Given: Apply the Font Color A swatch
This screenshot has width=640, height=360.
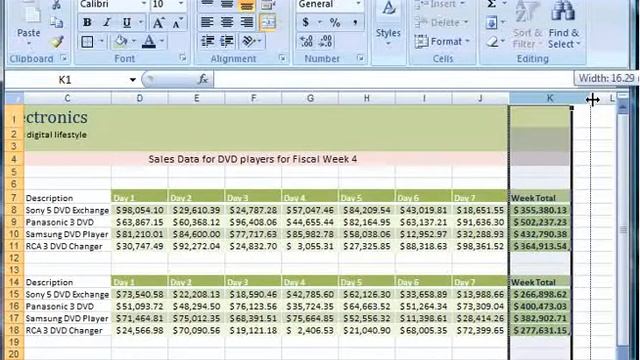Looking at the screenshot, I should click(149, 41).
